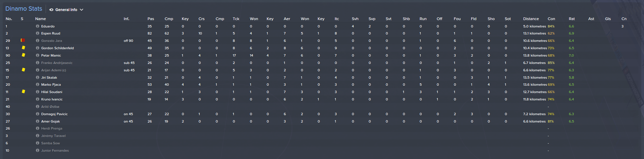Click info icon next to Junior Fernandes
Screen dimensions: 644x159
tap(38, 151)
